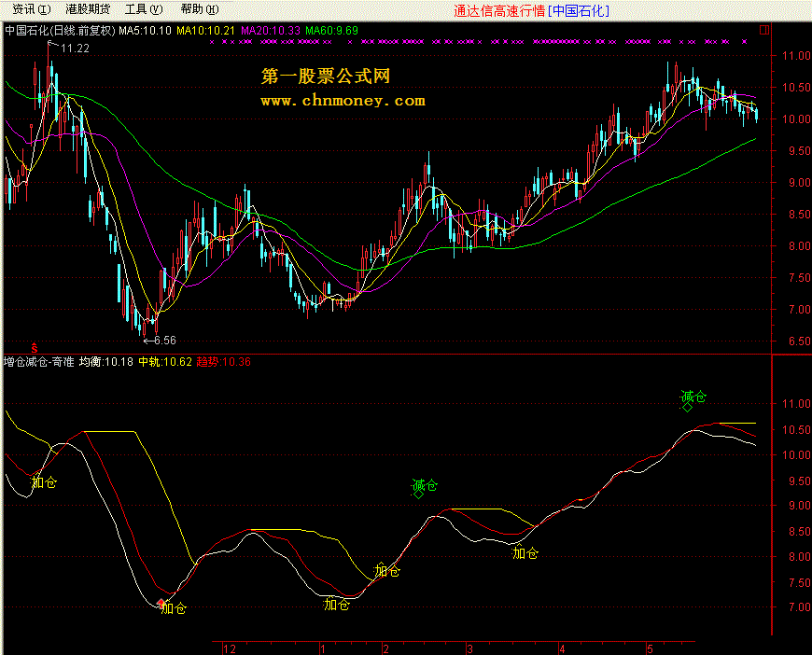812x655 pixels.
Task: Click the 6.50 price on upper axis
Action: coord(800,341)
